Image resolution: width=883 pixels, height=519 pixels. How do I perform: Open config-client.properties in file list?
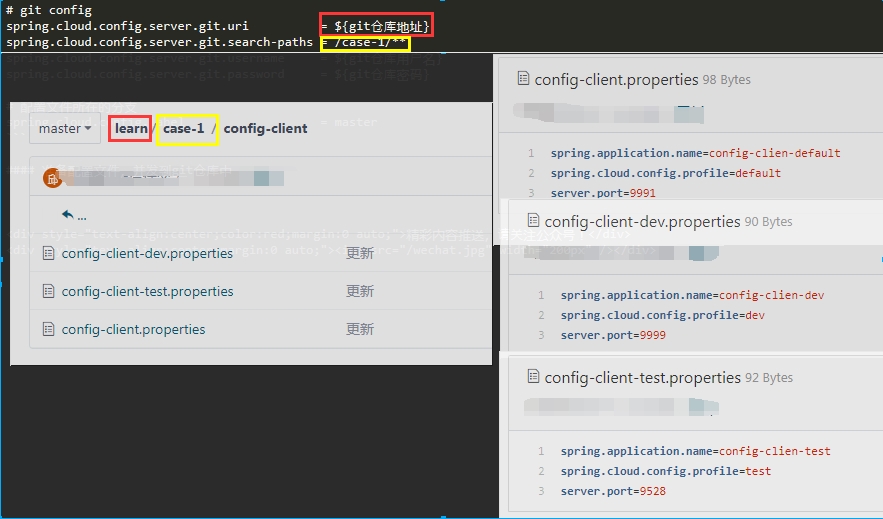(x=133, y=329)
